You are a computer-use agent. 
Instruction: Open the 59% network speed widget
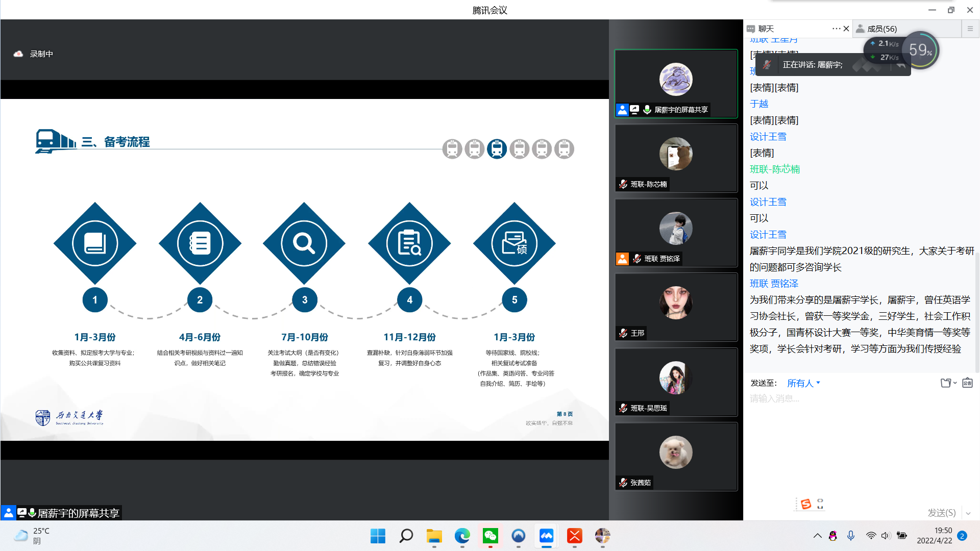tap(920, 50)
